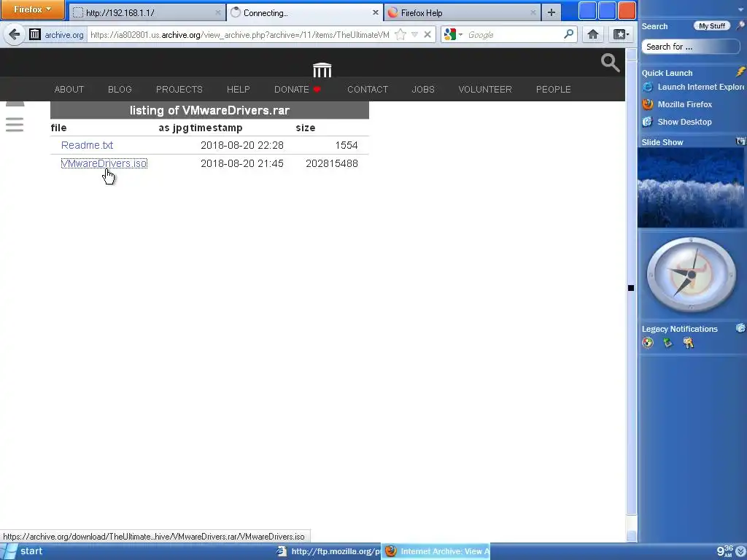Close the Connecting... tab

tap(376, 13)
